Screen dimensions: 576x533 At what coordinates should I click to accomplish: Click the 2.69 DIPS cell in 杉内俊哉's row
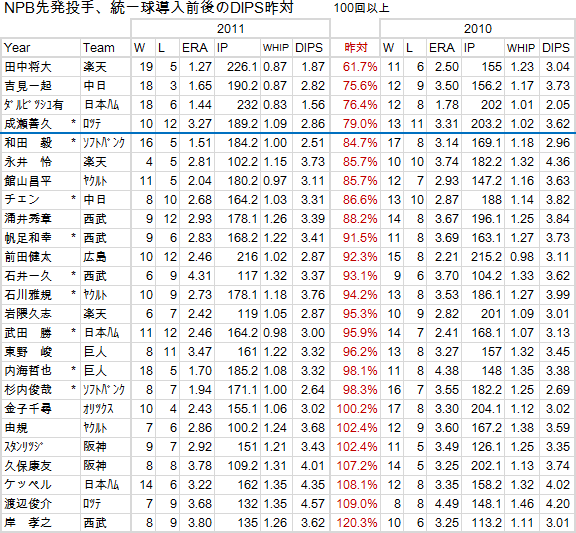pyautogui.click(x=558, y=390)
